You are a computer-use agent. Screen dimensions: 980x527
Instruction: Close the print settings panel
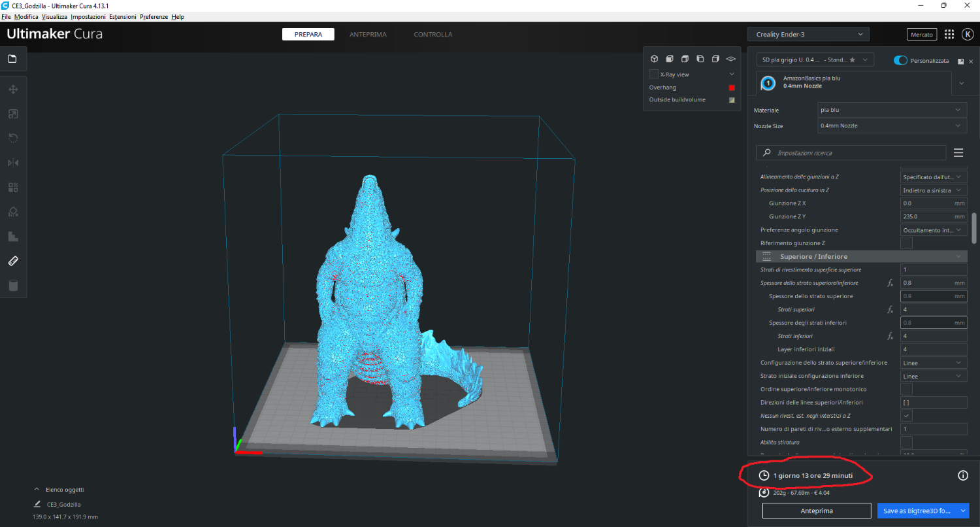[971, 61]
